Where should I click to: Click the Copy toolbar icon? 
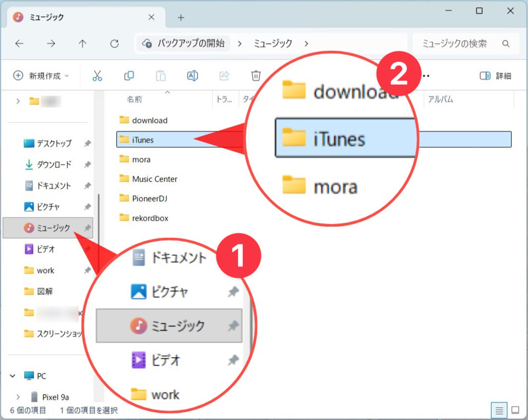[129, 76]
